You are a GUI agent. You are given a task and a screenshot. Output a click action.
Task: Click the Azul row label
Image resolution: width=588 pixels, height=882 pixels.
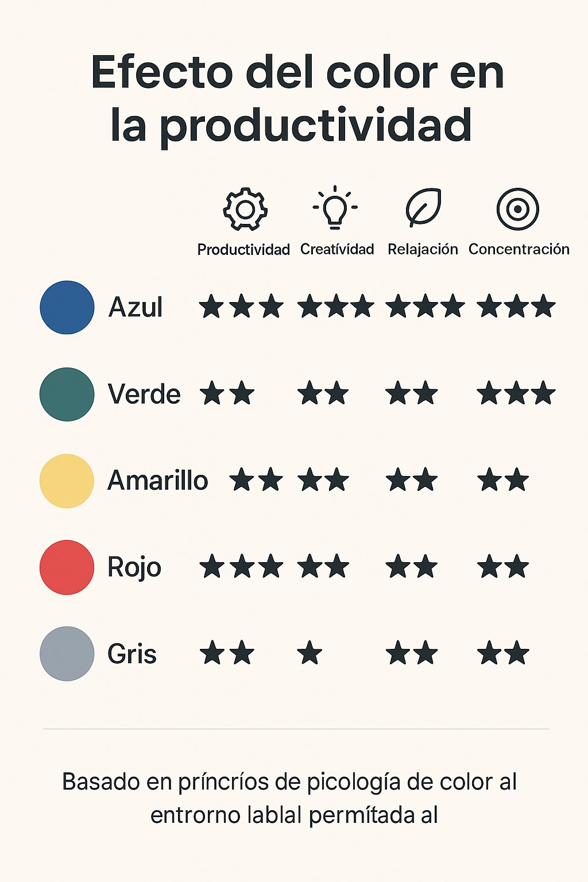click(x=136, y=307)
